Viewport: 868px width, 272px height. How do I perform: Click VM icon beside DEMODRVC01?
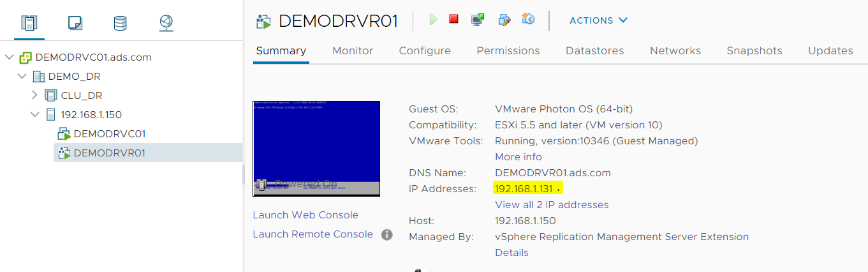coord(64,134)
